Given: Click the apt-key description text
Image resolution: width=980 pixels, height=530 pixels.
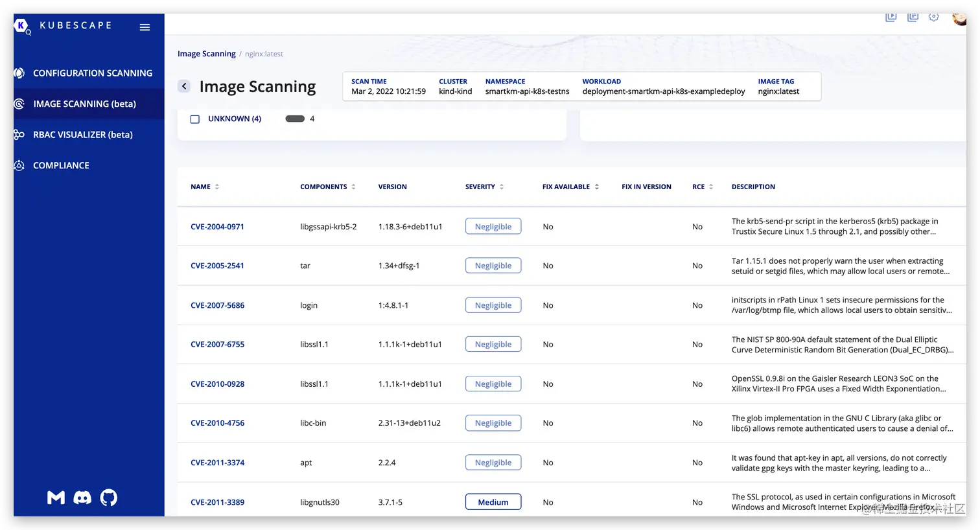Looking at the screenshot, I should click(839, 463).
